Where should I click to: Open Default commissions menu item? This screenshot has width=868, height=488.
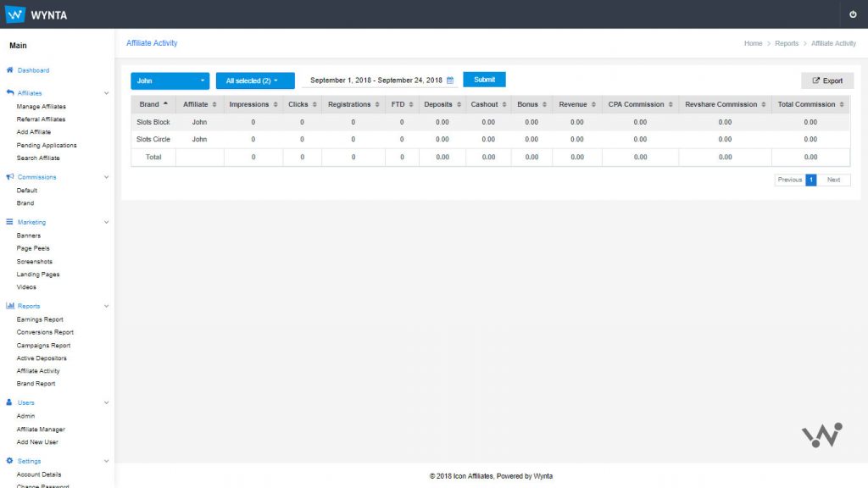pos(26,191)
